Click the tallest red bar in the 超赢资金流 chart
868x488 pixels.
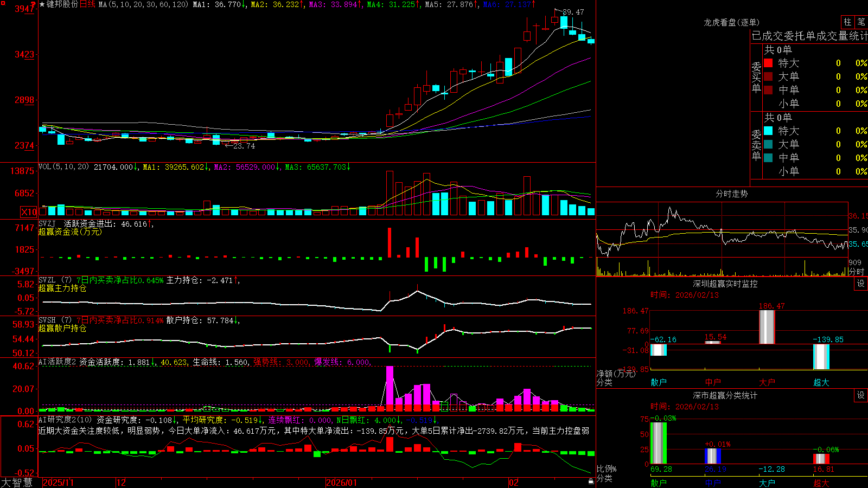(390, 242)
